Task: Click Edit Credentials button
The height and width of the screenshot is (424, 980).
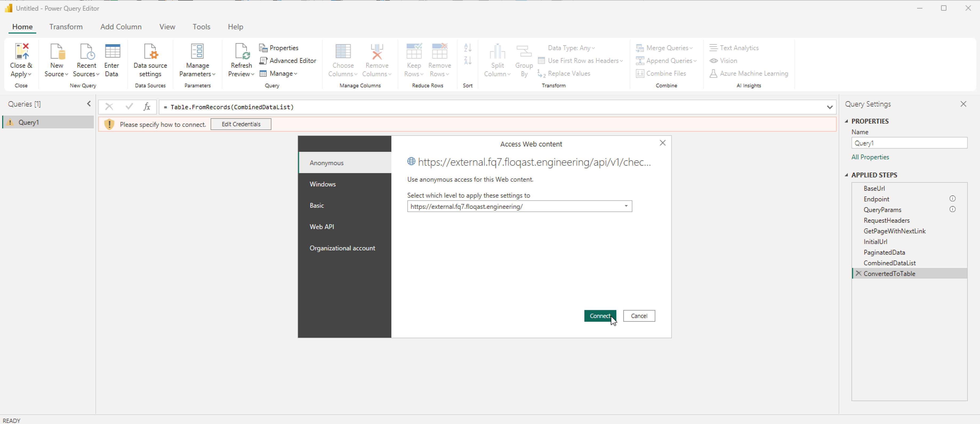Action: 241,124
